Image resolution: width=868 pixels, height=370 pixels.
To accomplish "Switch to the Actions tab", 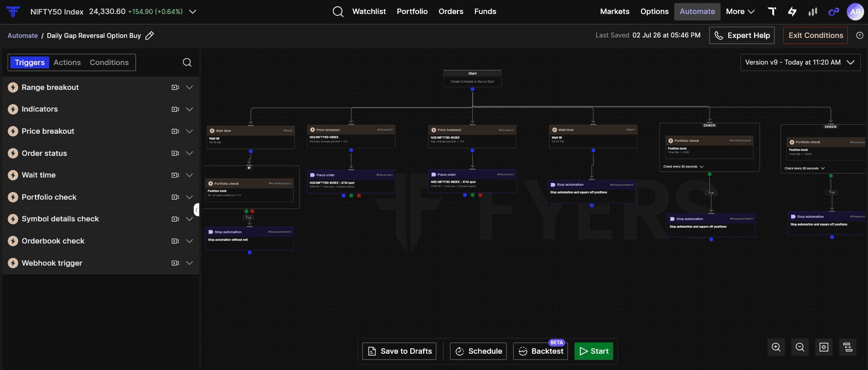I will (67, 62).
